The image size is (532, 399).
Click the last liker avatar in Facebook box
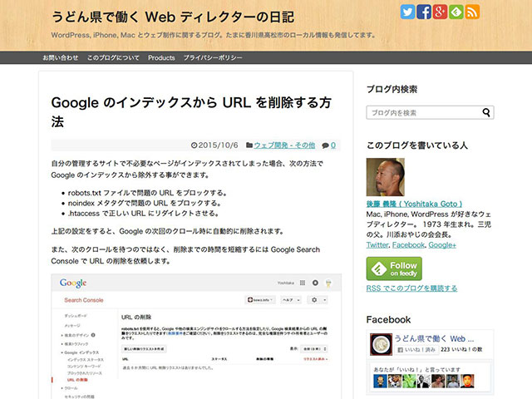coord(467,381)
